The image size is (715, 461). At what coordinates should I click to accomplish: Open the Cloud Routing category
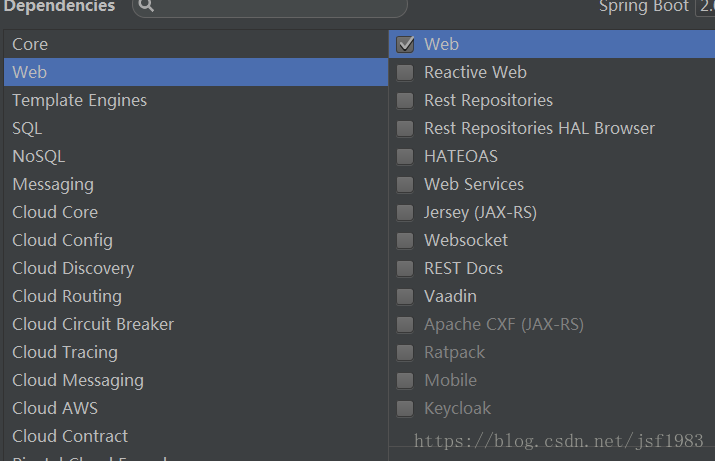196,296
